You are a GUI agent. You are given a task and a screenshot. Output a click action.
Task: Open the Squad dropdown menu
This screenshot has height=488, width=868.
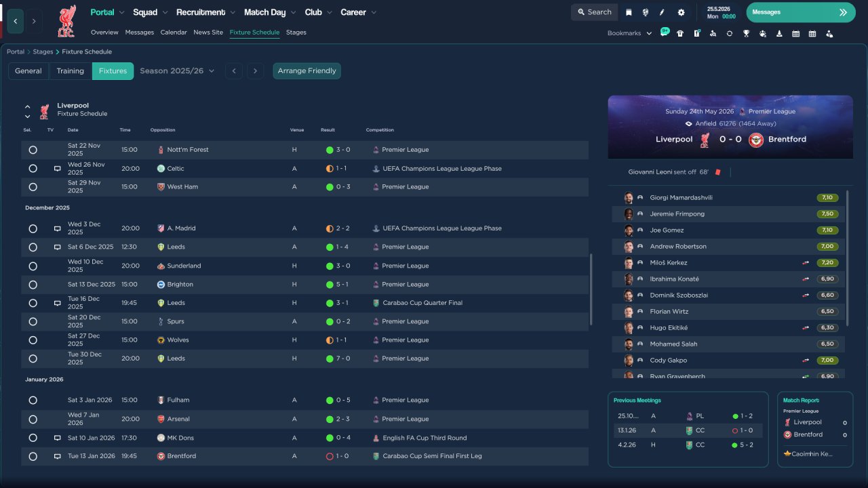coord(151,12)
